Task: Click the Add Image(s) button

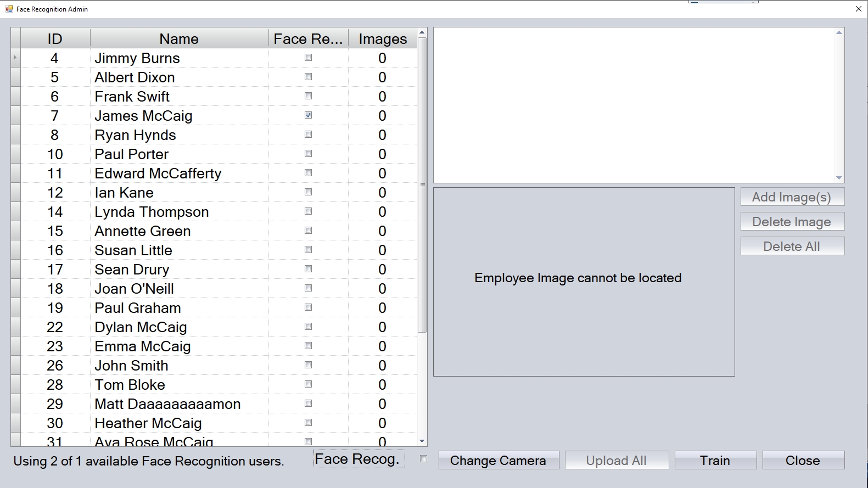Action: click(792, 197)
